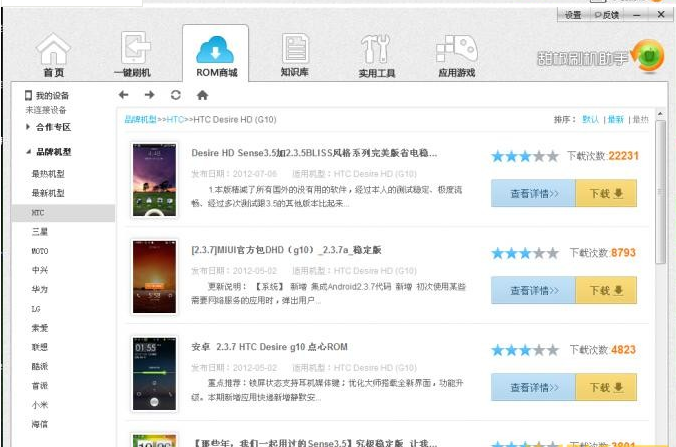The width and height of the screenshot is (676, 447).
Task: Open Desire HD Sense3.5 ROM thumbnail
Action: [x=154, y=180]
